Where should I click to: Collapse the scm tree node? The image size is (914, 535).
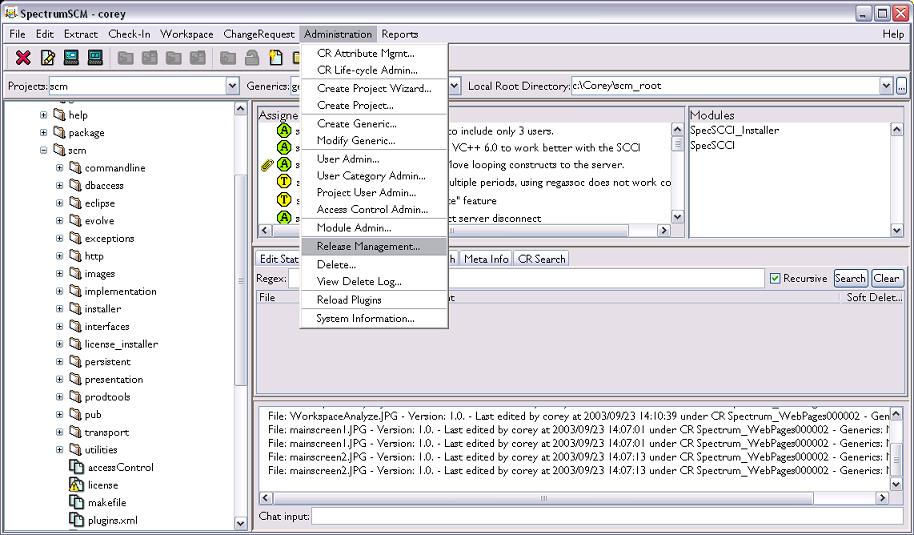(x=44, y=150)
